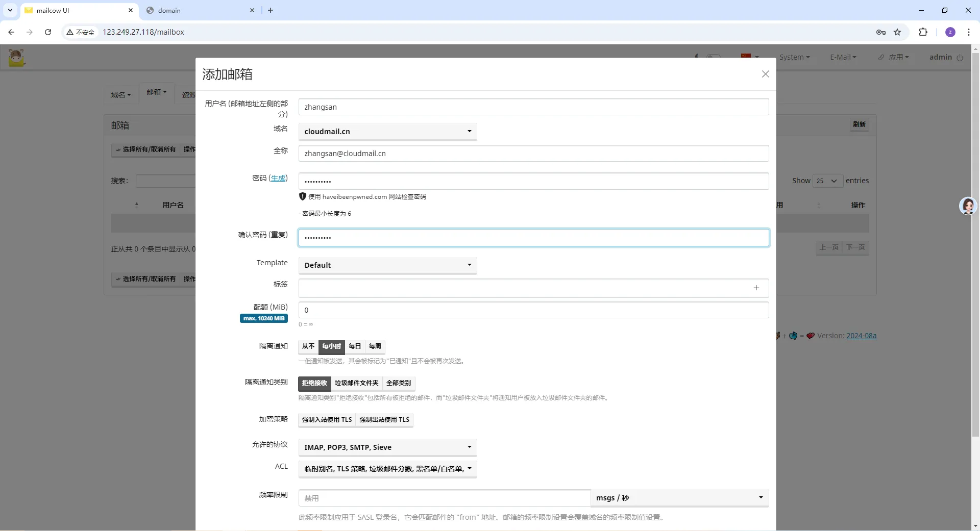Open the language flag selector
The height and width of the screenshot is (531, 980).
(x=749, y=57)
